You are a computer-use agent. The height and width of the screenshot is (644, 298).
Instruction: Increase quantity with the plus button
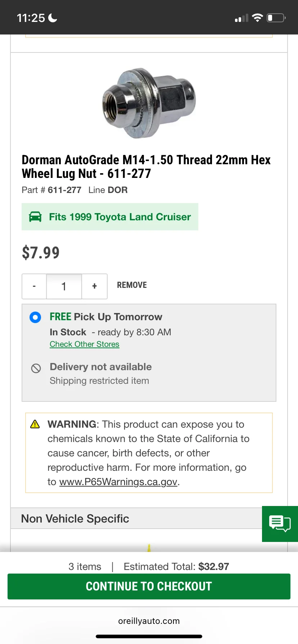(x=95, y=286)
